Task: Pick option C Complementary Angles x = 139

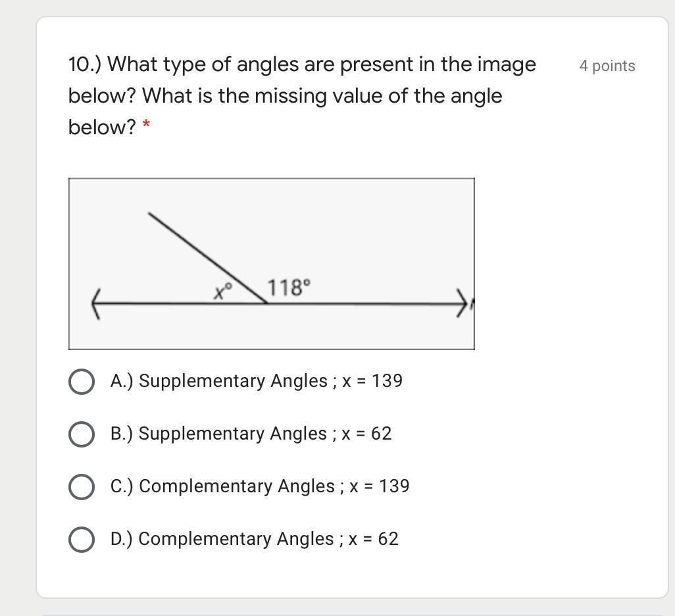Action: [81, 487]
